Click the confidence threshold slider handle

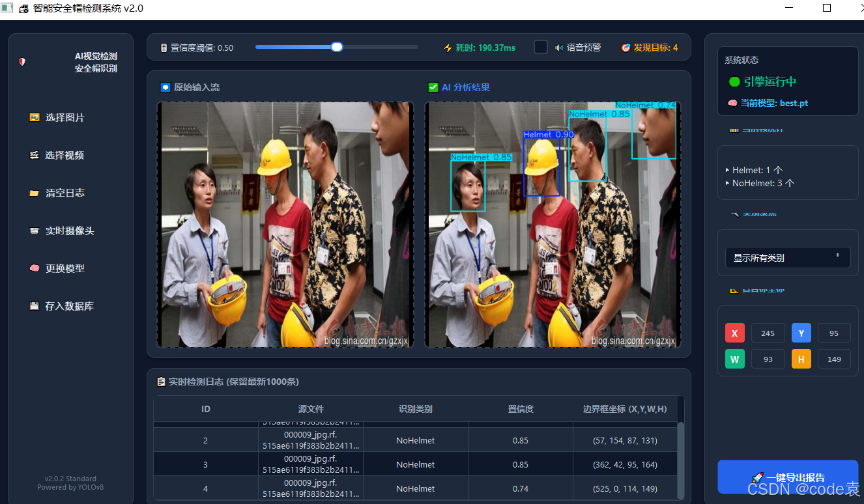click(x=337, y=47)
